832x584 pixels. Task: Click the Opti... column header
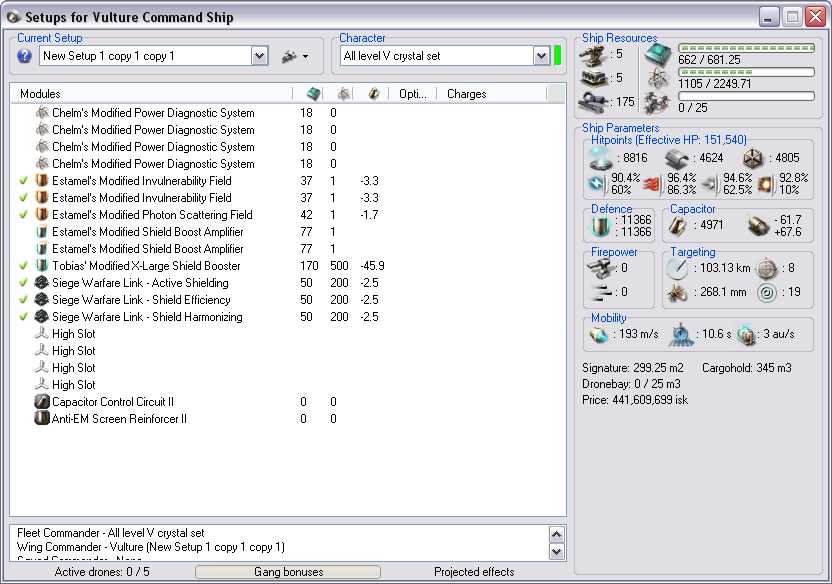[412, 94]
